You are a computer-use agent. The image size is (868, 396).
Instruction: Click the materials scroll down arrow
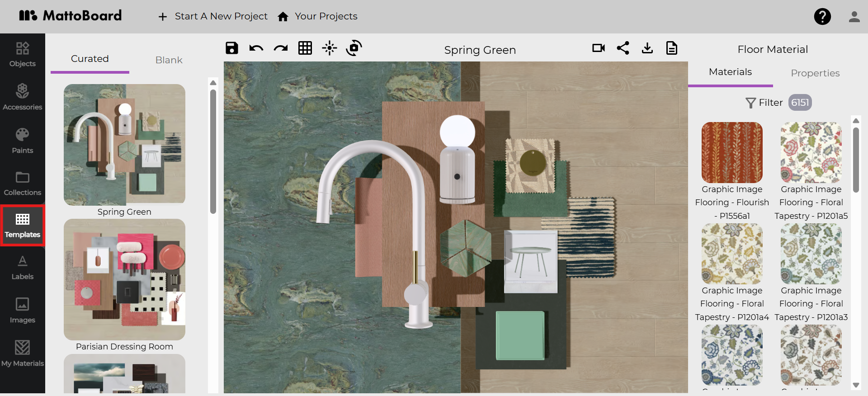click(x=856, y=385)
